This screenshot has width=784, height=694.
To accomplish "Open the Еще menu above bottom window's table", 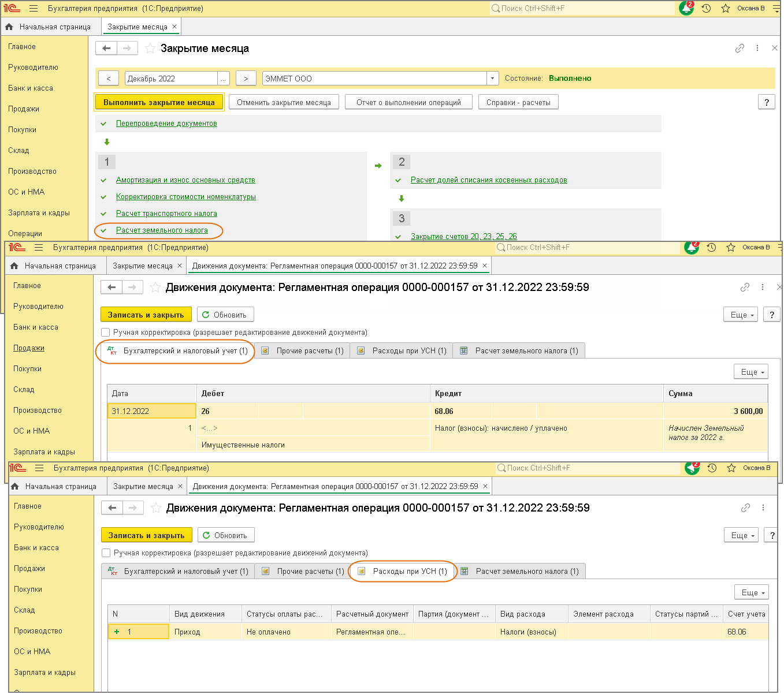I will (751, 592).
